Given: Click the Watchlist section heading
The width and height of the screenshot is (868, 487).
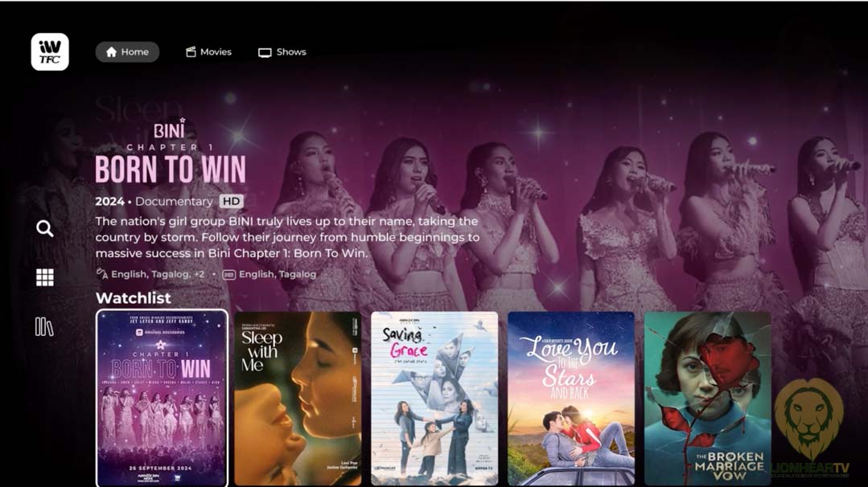Looking at the screenshot, I should [134, 298].
